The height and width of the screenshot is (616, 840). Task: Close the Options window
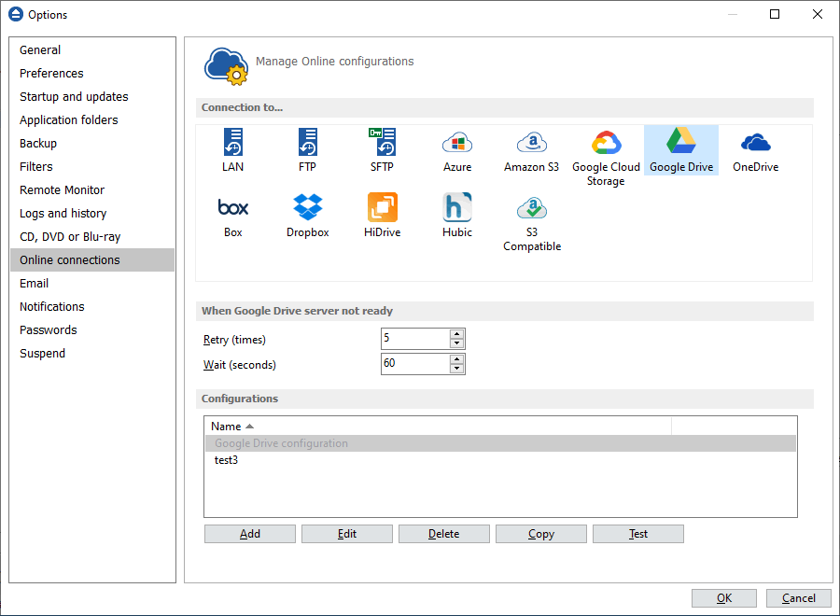(x=818, y=14)
